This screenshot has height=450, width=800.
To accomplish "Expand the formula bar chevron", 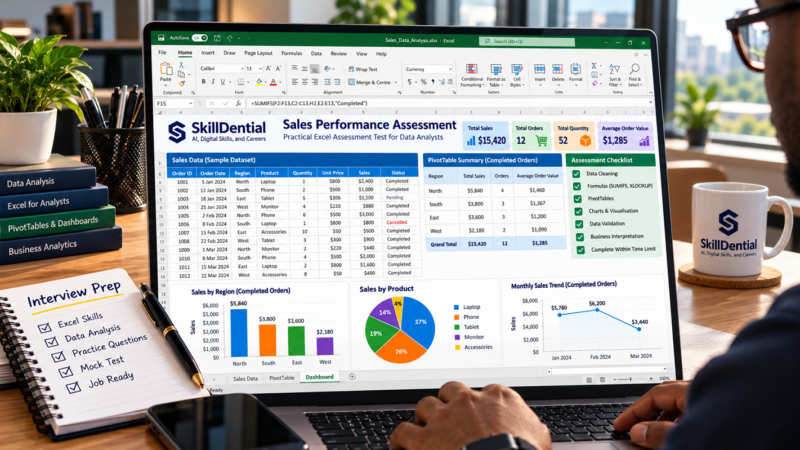I will [x=651, y=102].
